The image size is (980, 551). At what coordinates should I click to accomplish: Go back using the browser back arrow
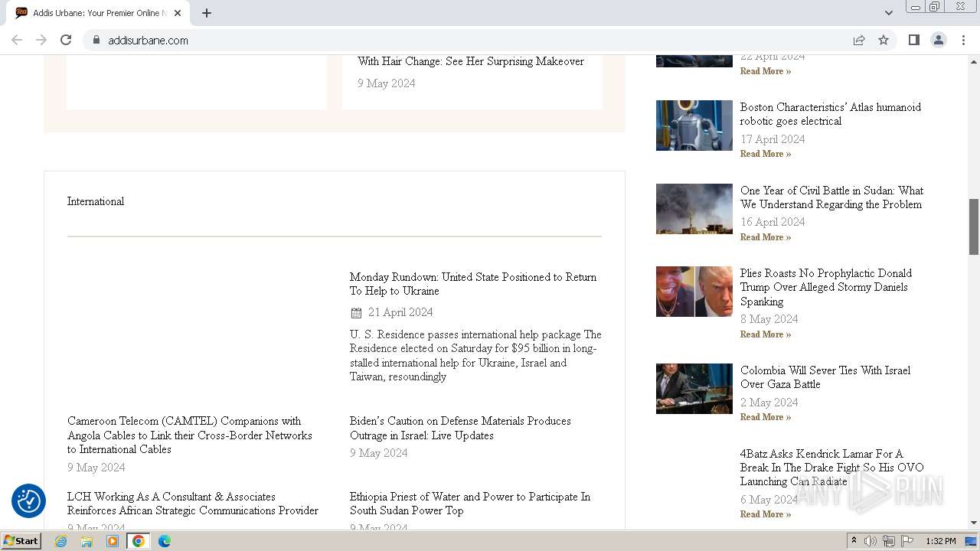tap(17, 40)
